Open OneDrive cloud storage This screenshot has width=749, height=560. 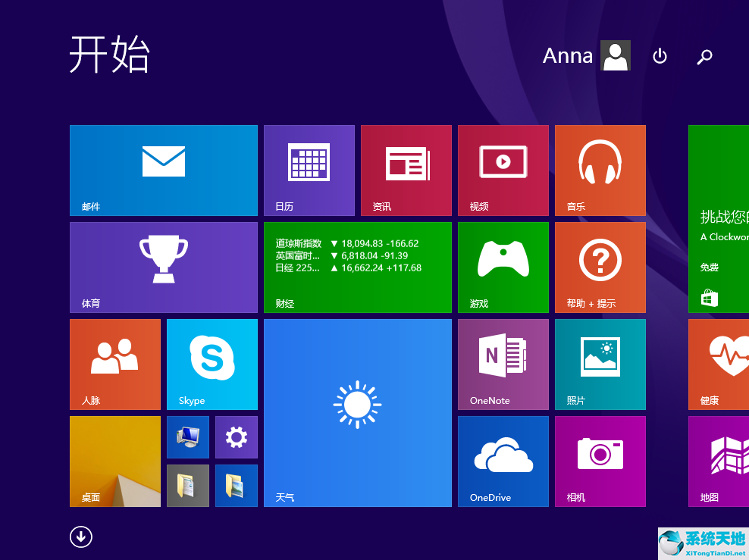point(503,461)
